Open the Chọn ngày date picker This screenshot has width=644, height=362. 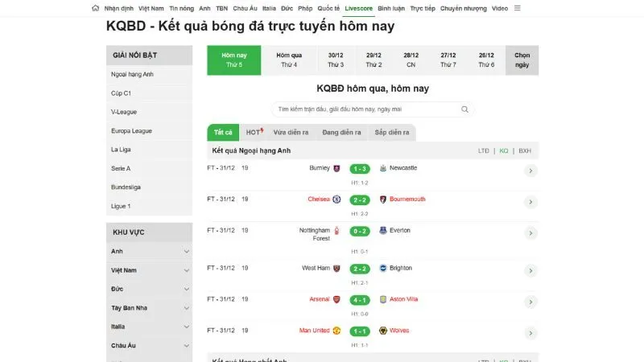522,60
